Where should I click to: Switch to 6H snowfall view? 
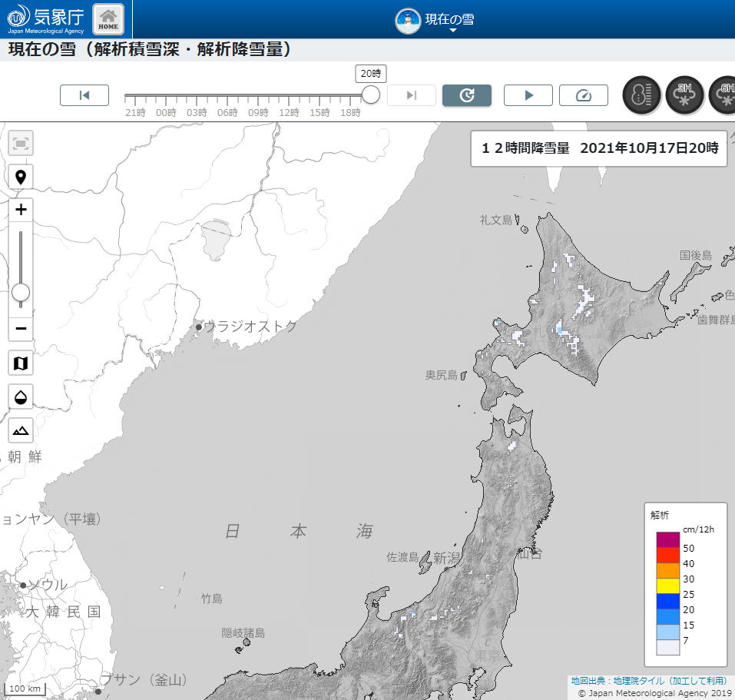[723, 95]
